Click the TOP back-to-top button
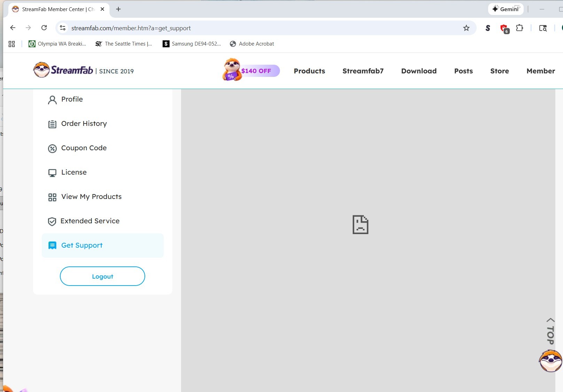Viewport: 563px width, 392px height. (x=550, y=331)
